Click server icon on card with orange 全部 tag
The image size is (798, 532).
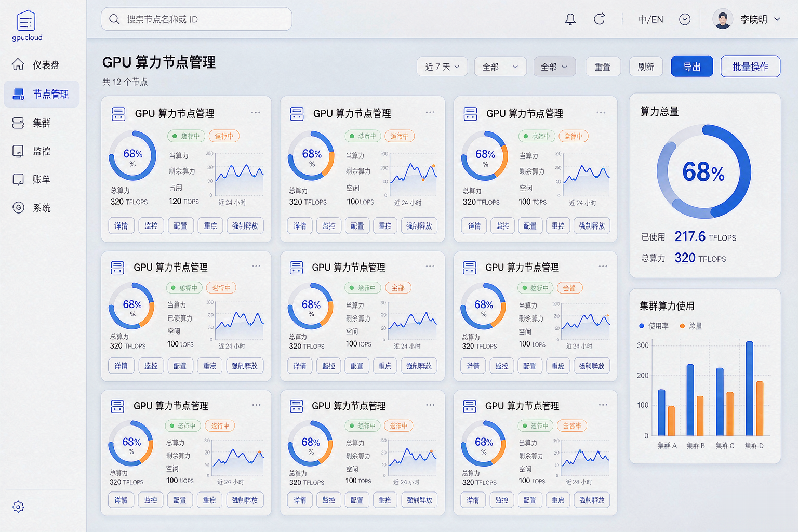(297, 268)
